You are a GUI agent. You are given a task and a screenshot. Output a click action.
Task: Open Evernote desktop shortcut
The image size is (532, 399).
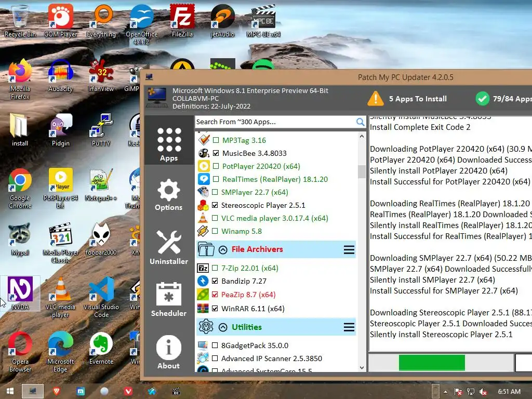[101, 349]
